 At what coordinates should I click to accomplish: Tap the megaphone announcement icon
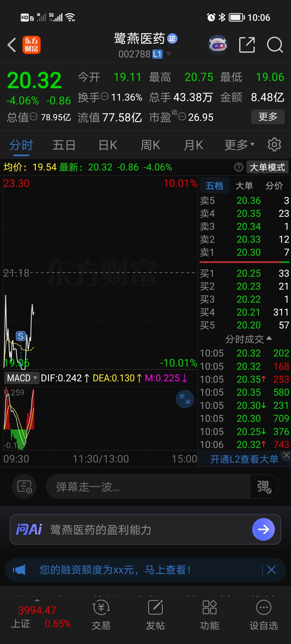click(19, 570)
